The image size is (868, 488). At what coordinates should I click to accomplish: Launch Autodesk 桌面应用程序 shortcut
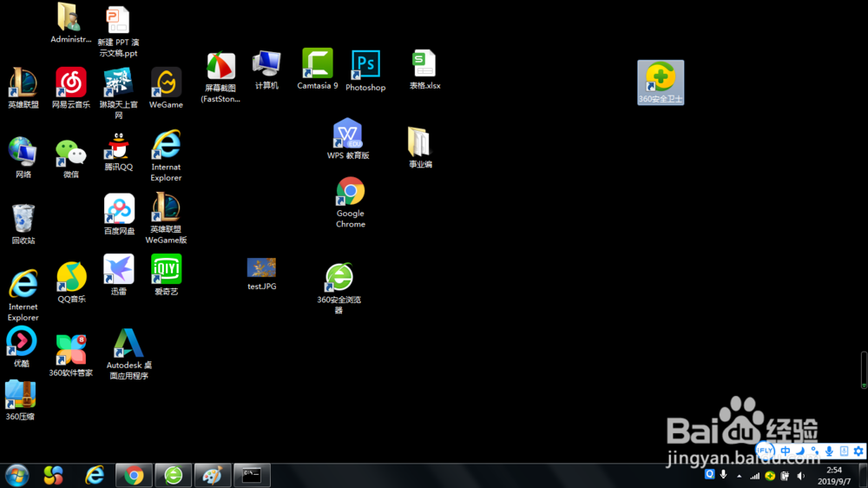point(128,354)
